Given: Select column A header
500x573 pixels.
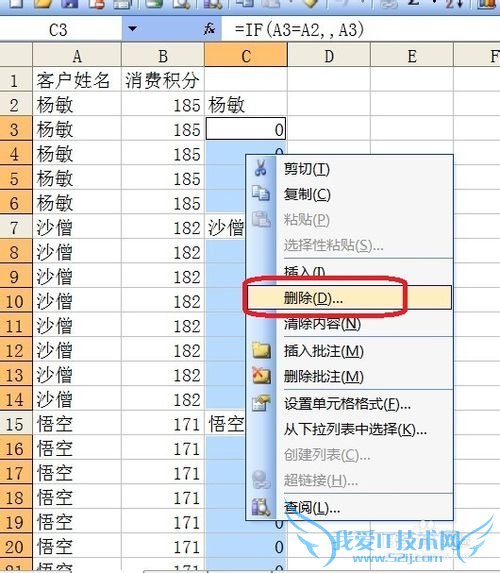Looking at the screenshot, I should tap(77, 56).
